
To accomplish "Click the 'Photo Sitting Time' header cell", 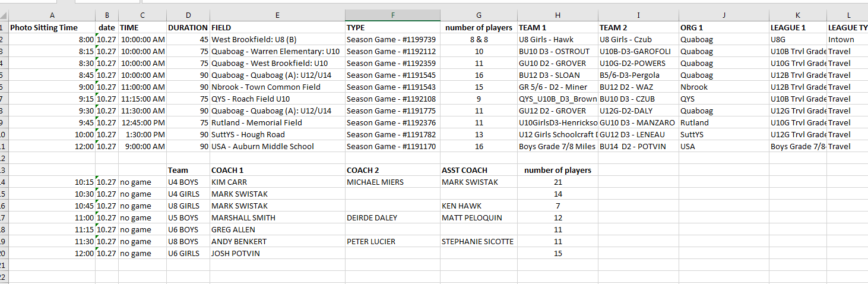I will (52, 27).
